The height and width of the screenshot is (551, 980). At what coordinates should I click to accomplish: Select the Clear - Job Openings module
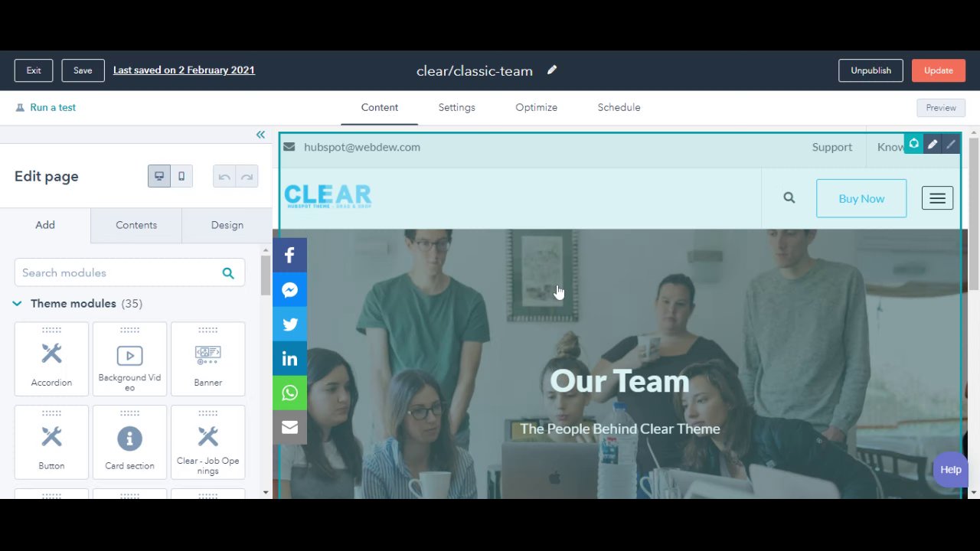207,442
